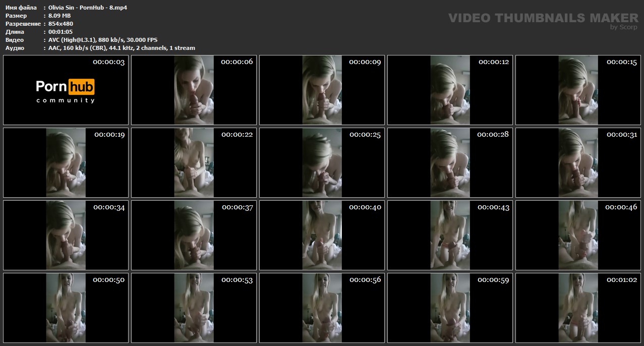Click the 'Размер' label
The image size is (644, 346).
coord(16,16)
